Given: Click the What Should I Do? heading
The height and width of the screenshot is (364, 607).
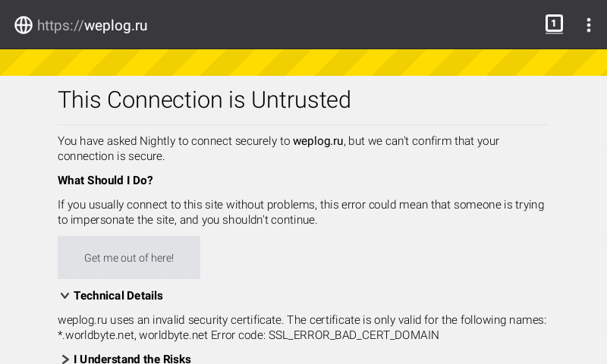Looking at the screenshot, I should 105,180.
